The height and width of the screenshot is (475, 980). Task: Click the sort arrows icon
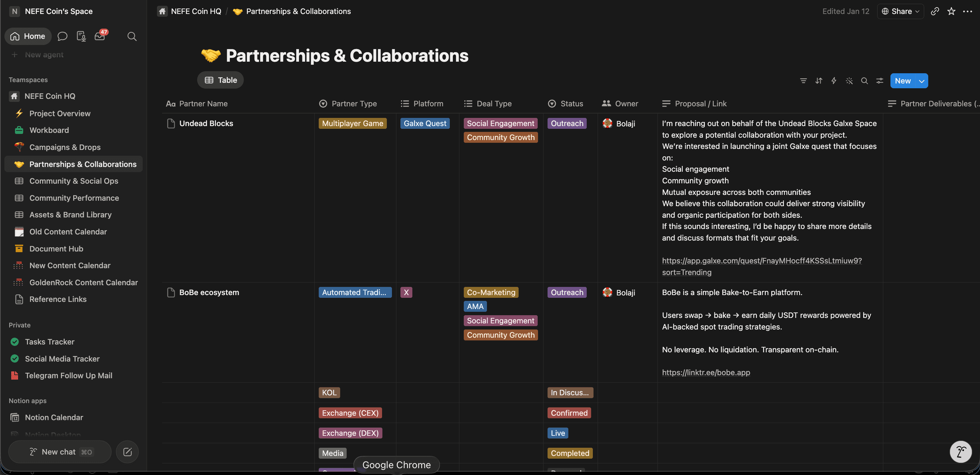pyautogui.click(x=819, y=81)
